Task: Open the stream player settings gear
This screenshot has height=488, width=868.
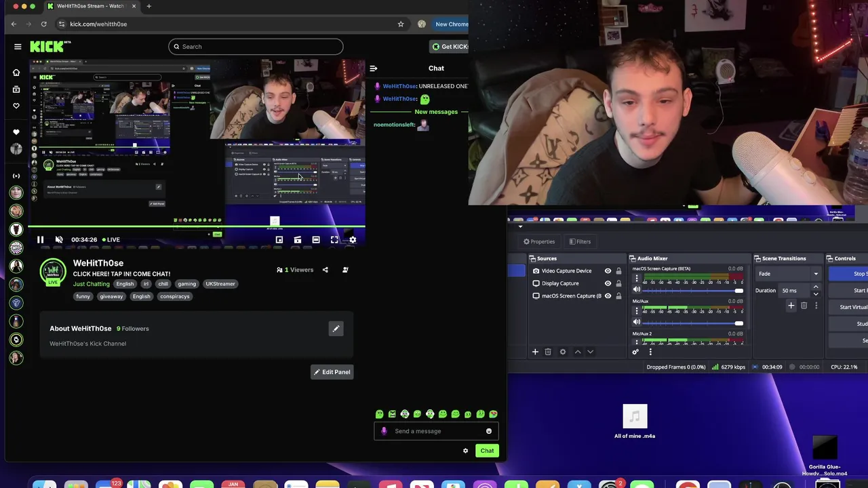Action: click(x=353, y=239)
